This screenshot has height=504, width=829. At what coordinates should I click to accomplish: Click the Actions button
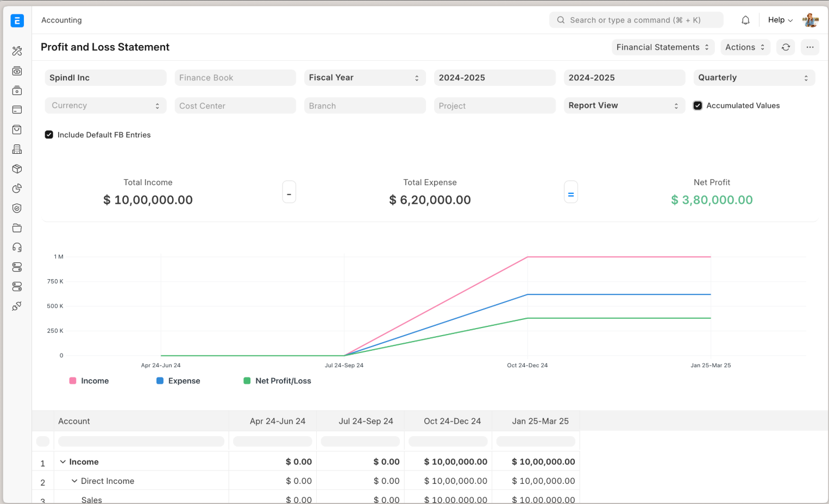745,47
